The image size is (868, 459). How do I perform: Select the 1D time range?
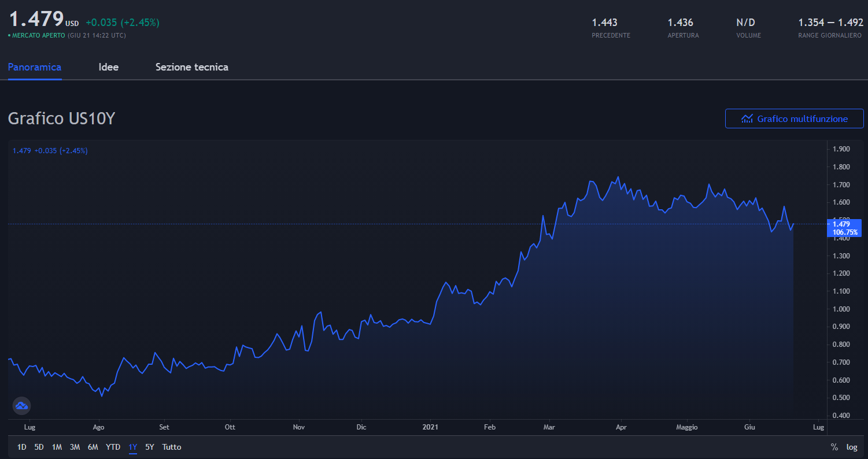21,447
